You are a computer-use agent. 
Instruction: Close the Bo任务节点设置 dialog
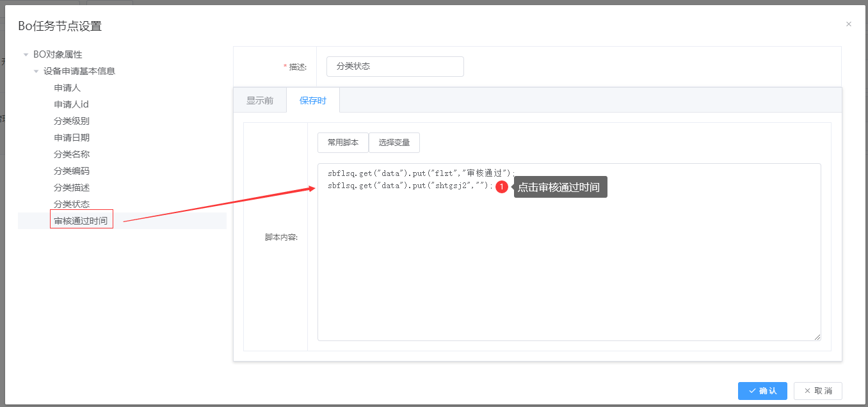(x=848, y=24)
